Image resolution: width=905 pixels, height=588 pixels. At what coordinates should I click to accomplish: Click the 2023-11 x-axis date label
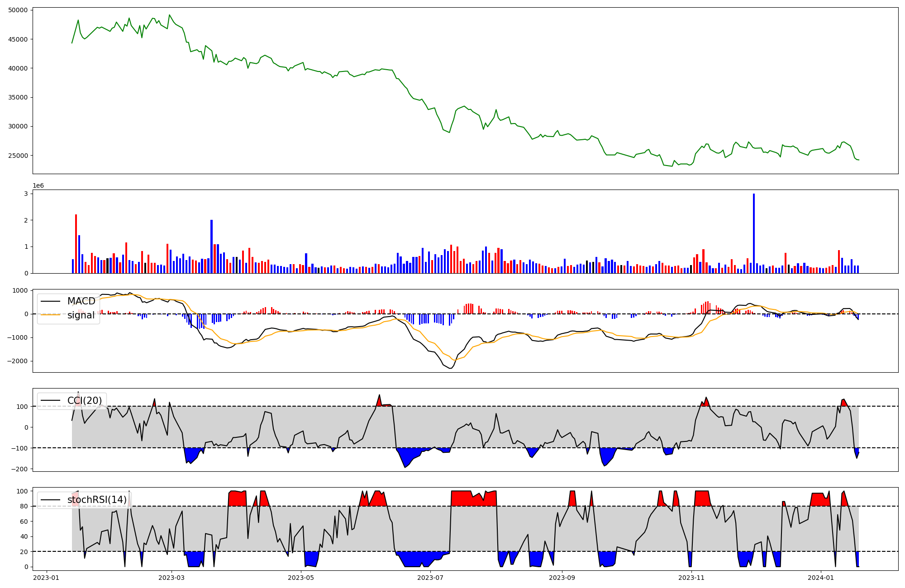[x=691, y=578]
